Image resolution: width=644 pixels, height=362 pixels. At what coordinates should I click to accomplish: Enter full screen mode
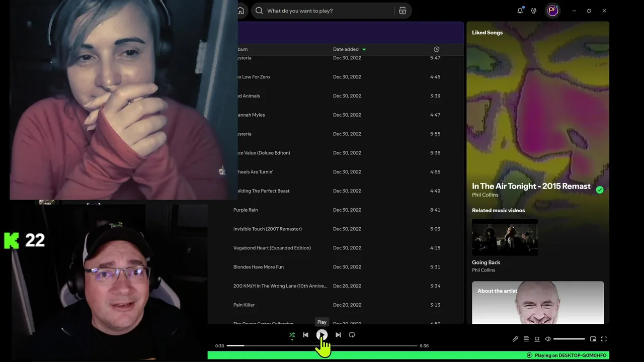point(604,339)
